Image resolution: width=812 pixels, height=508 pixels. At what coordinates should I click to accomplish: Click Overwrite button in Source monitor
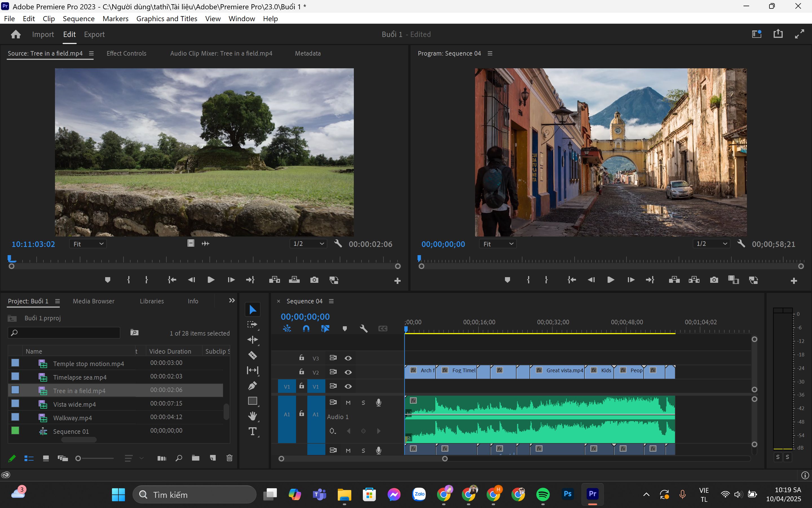tap(294, 280)
